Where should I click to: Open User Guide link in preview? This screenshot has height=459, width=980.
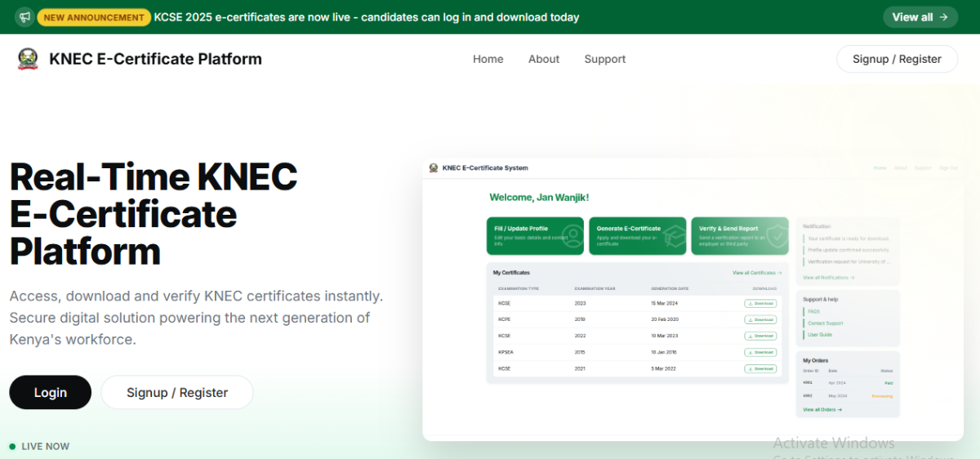click(819, 334)
